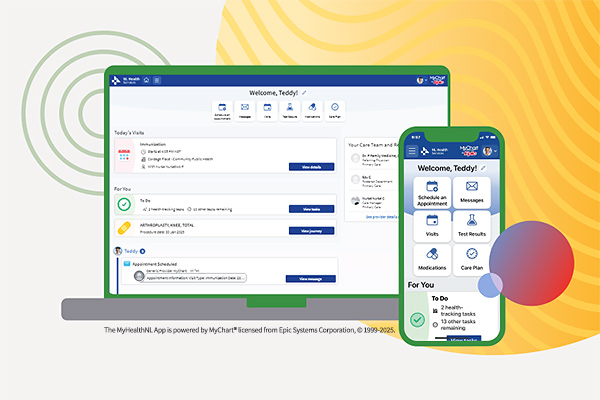Click View details for Immunization visit

[x=310, y=167]
